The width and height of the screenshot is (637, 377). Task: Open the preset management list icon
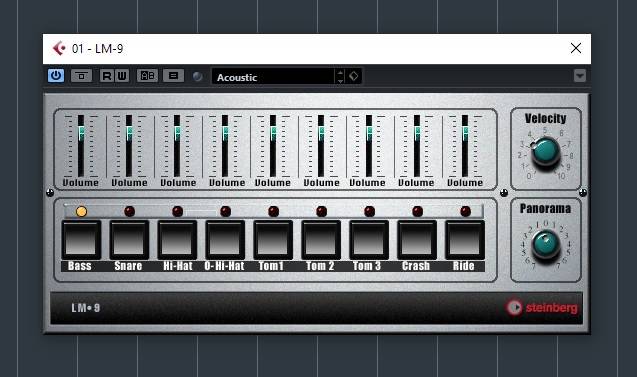click(x=173, y=76)
